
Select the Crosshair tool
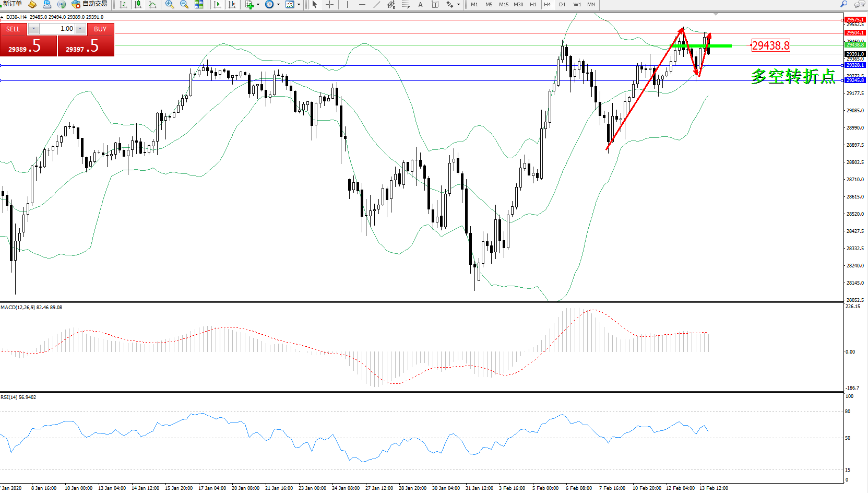tap(330, 5)
